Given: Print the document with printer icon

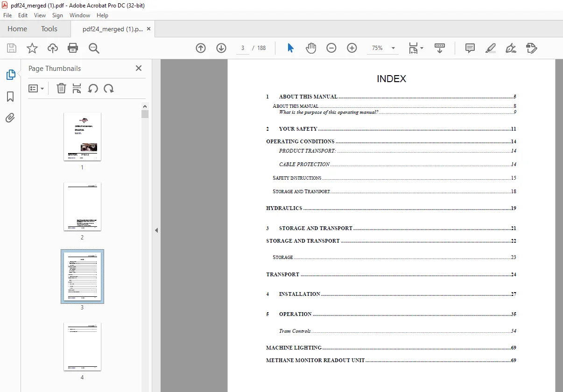Looking at the screenshot, I should point(73,48).
